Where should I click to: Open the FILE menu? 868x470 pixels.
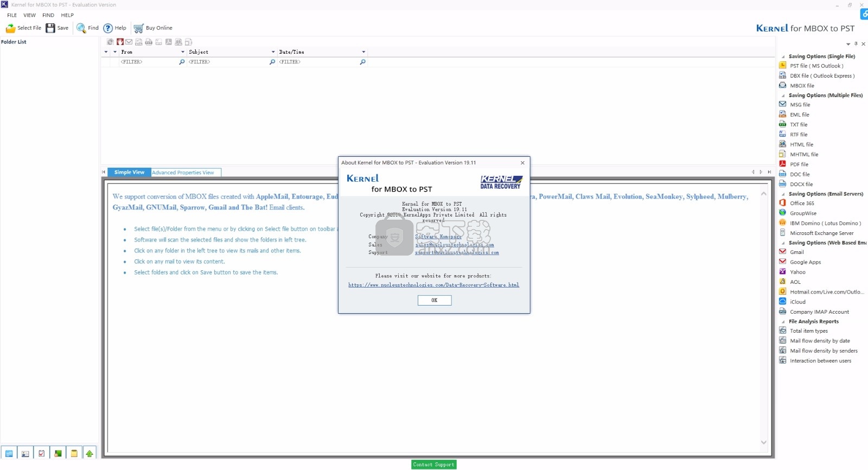[12, 15]
